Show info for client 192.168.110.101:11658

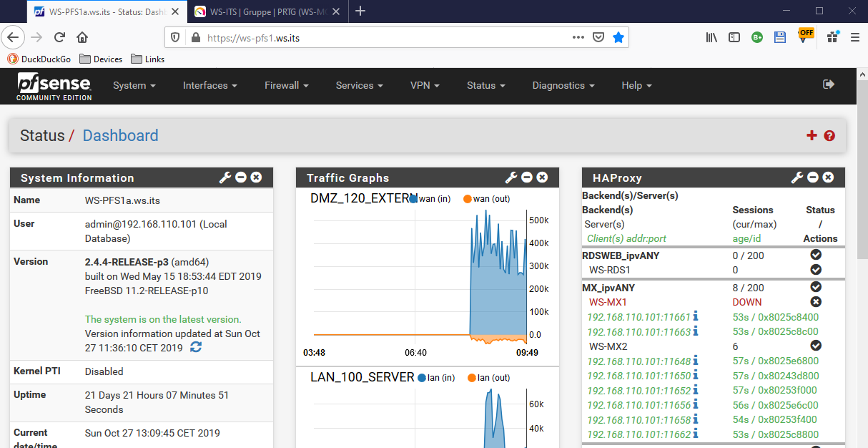pyautogui.click(x=696, y=419)
